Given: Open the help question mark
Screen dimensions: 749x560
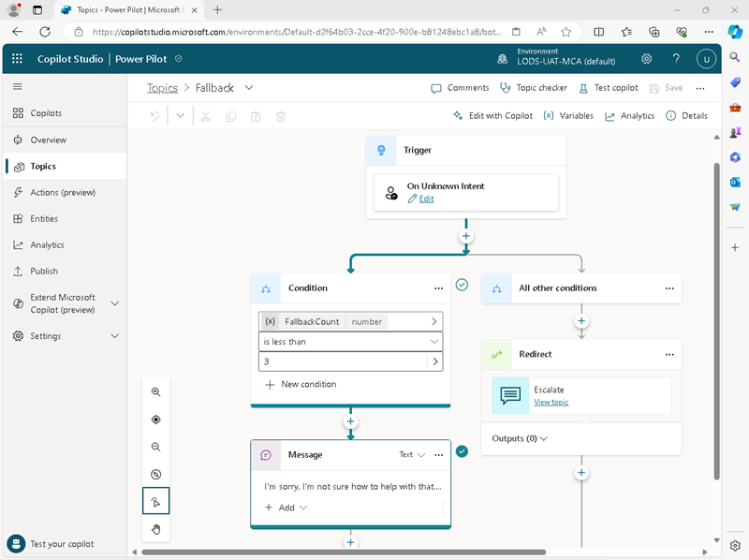Looking at the screenshot, I should point(676,59).
